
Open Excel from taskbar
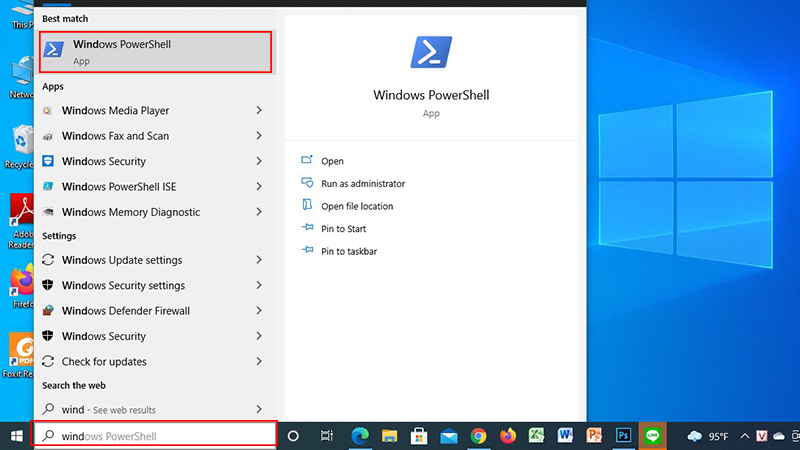click(536, 435)
